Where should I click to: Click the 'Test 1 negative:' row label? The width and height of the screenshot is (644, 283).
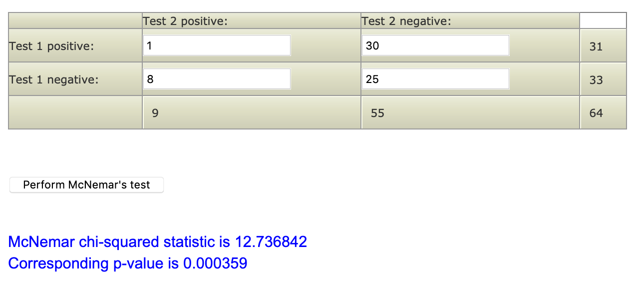pos(53,79)
